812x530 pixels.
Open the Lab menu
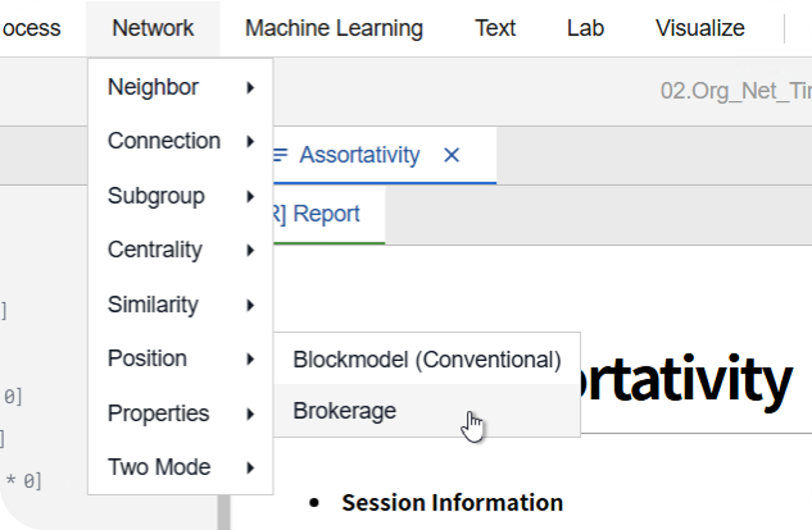pos(585,28)
